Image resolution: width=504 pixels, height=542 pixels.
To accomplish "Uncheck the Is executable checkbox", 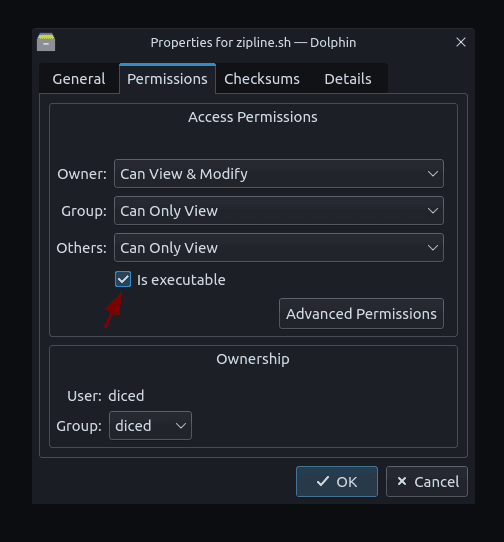I will pyautogui.click(x=123, y=279).
